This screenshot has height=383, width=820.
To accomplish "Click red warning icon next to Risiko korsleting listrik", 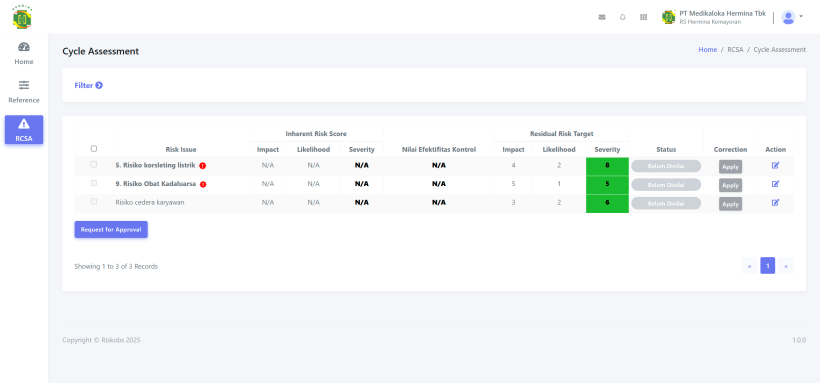I will pos(203,166).
